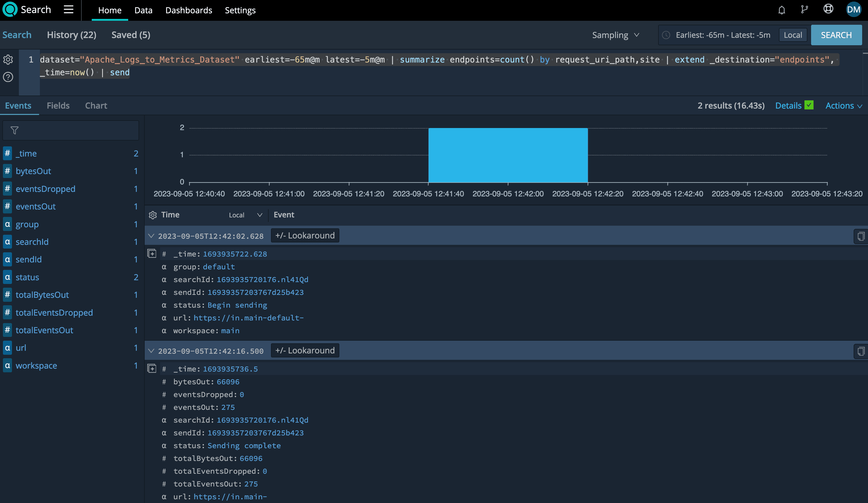
Task: Copy the first event using copy icon
Action: [861, 236]
